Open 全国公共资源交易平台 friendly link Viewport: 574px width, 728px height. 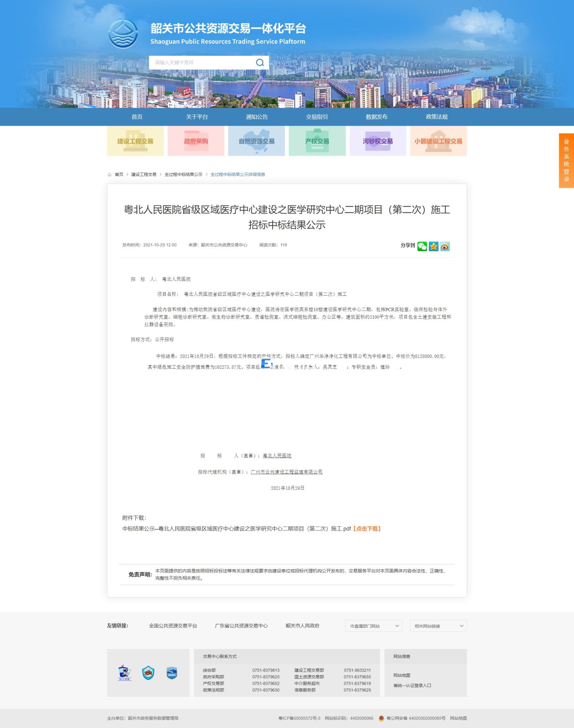pos(173,626)
